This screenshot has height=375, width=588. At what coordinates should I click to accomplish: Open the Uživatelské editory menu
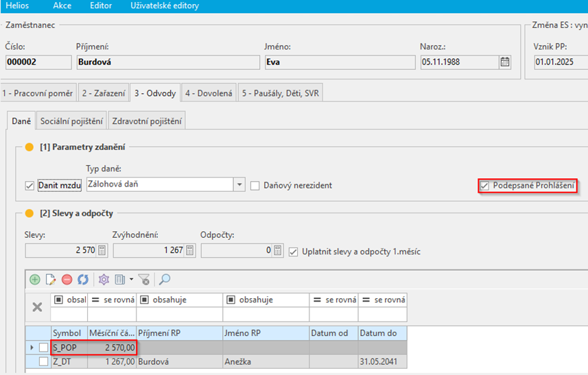tap(165, 5)
